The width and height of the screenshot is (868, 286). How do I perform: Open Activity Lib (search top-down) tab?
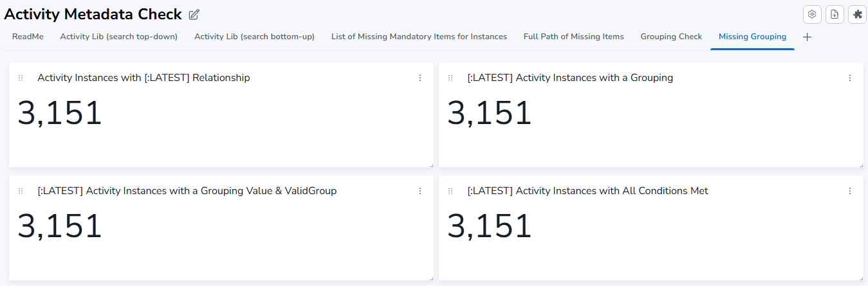(119, 37)
